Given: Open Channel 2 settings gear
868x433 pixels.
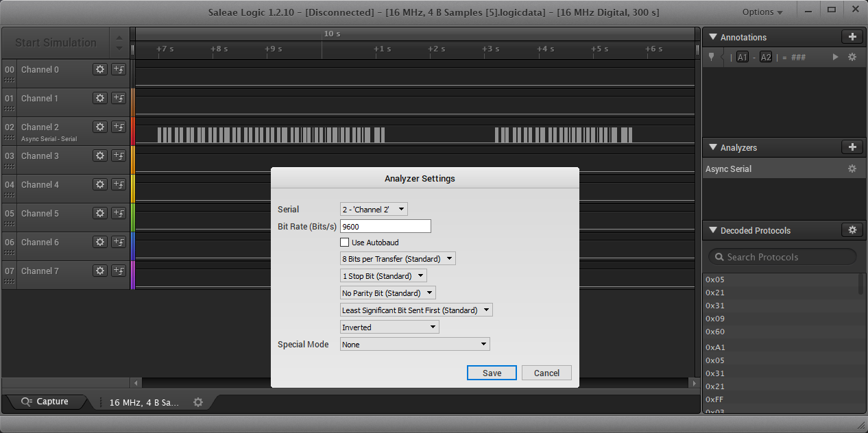Looking at the screenshot, I should click(x=100, y=127).
